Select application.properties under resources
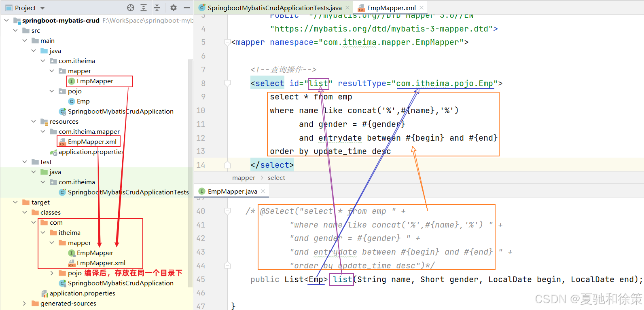Viewport: 644px width, 310px height. pos(91,152)
